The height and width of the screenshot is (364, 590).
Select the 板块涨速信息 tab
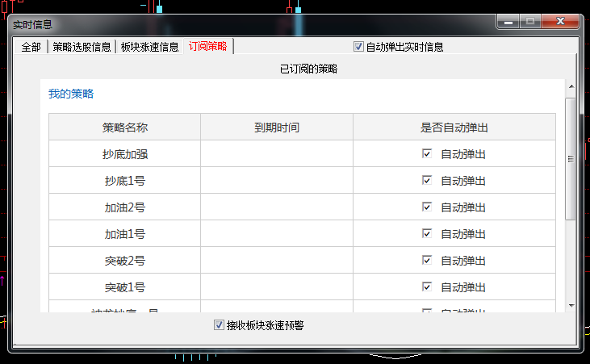pyautogui.click(x=149, y=47)
